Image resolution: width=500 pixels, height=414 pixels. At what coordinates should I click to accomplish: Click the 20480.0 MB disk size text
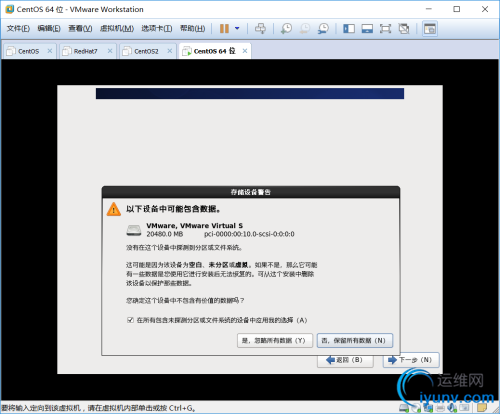[x=165, y=234]
